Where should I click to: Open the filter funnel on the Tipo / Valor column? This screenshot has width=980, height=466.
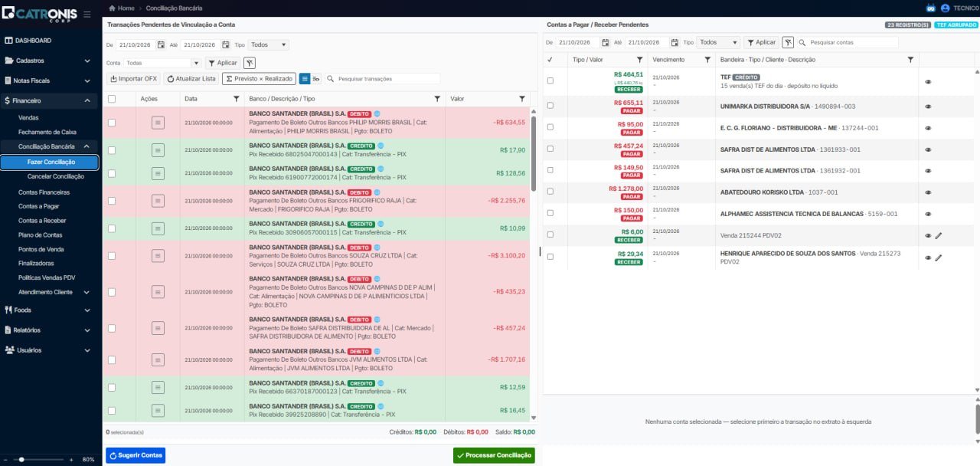[640, 59]
